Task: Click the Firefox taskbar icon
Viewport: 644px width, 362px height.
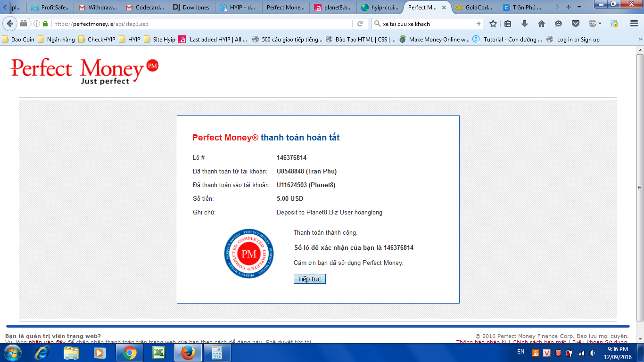Action: click(x=188, y=353)
